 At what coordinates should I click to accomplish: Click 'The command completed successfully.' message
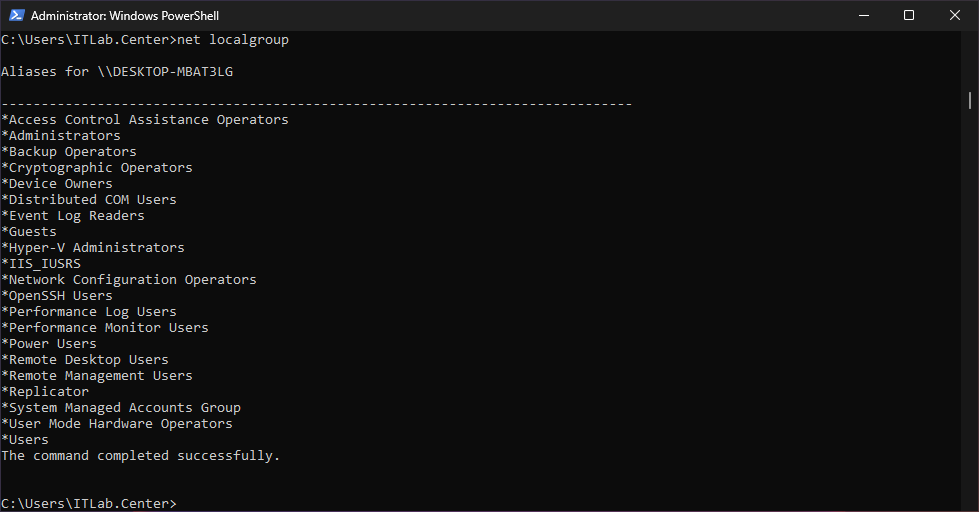pyautogui.click(x=141, y=456)
